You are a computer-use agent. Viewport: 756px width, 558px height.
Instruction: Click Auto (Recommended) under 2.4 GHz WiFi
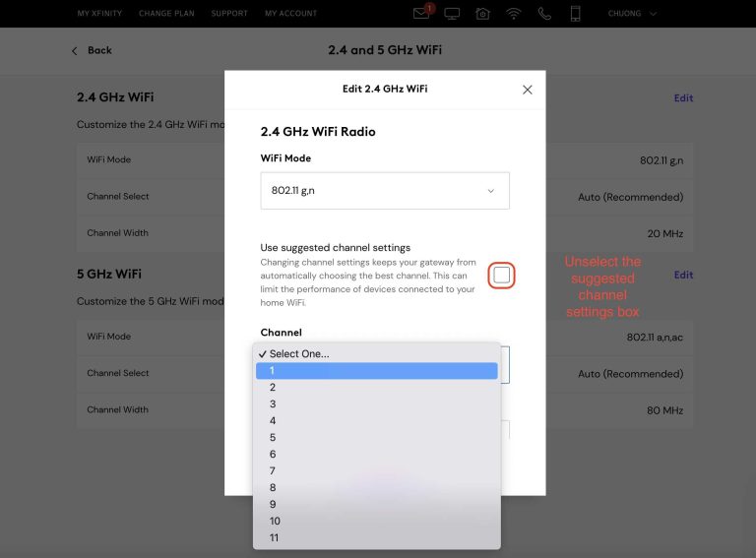pyautogui.click(x=631, y=197)
